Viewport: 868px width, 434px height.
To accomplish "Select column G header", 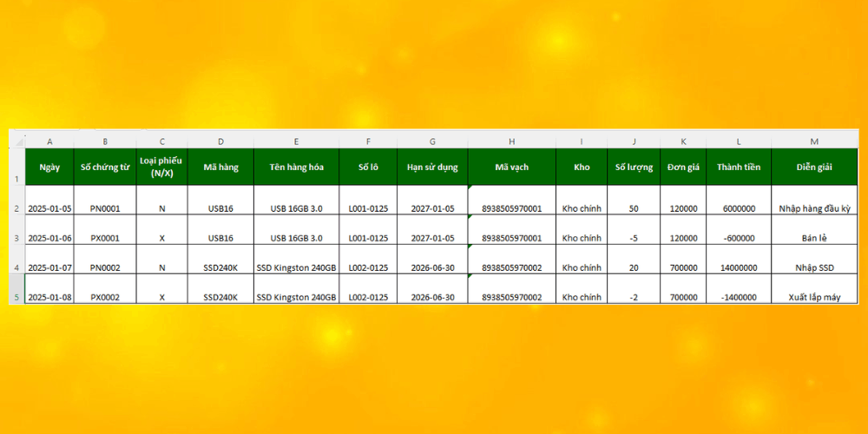I will 432,142.
